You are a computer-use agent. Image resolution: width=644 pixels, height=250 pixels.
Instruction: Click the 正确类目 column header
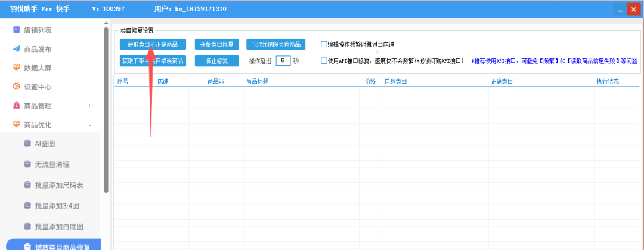502,81
